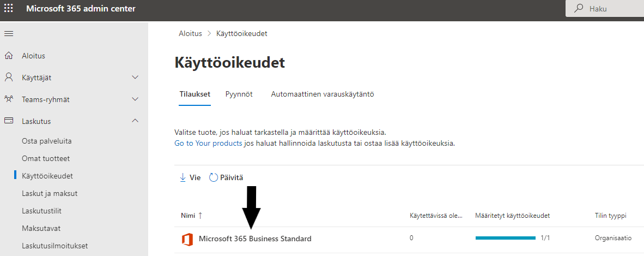Collapse the Laskutus menu chevron

pos(135,121)
